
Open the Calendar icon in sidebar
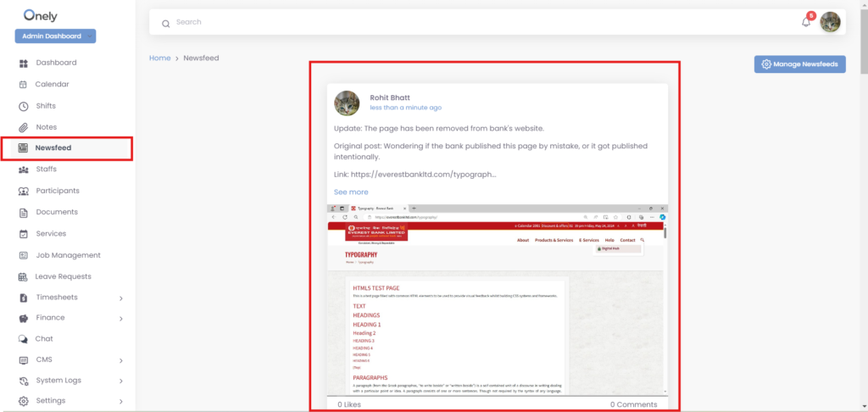tap(23, 84)
